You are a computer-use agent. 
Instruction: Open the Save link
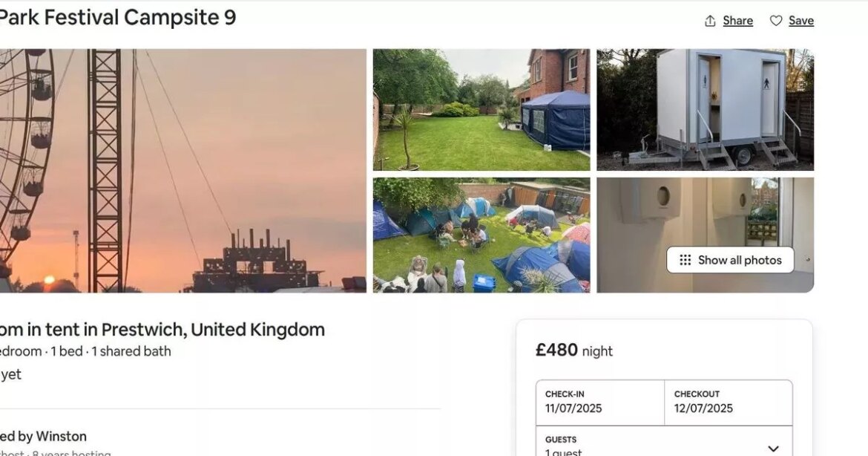pyautogui.click(x=801, y=21)
